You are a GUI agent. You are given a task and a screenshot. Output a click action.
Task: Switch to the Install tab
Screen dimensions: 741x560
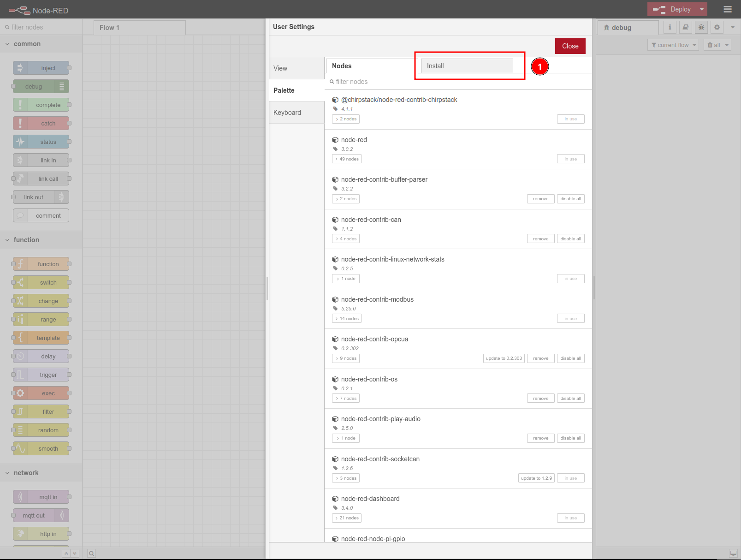[467, 66]
